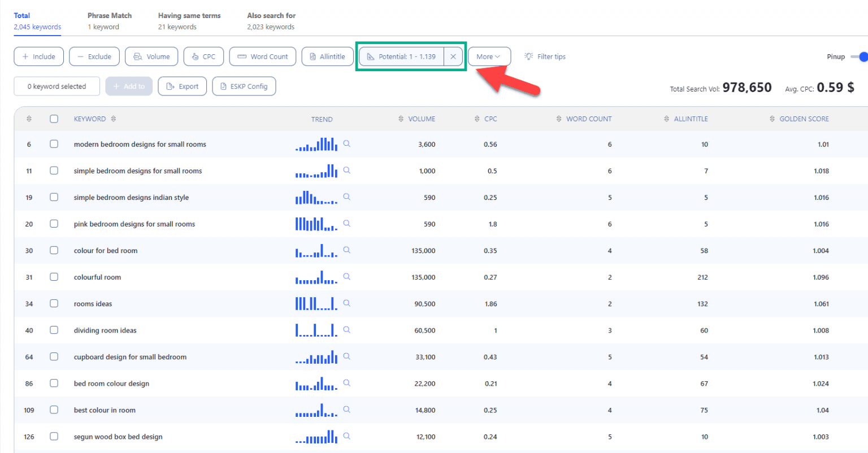
Task: Check the box for 'pink bedroom designs for small rooms'
Action: 54,224
